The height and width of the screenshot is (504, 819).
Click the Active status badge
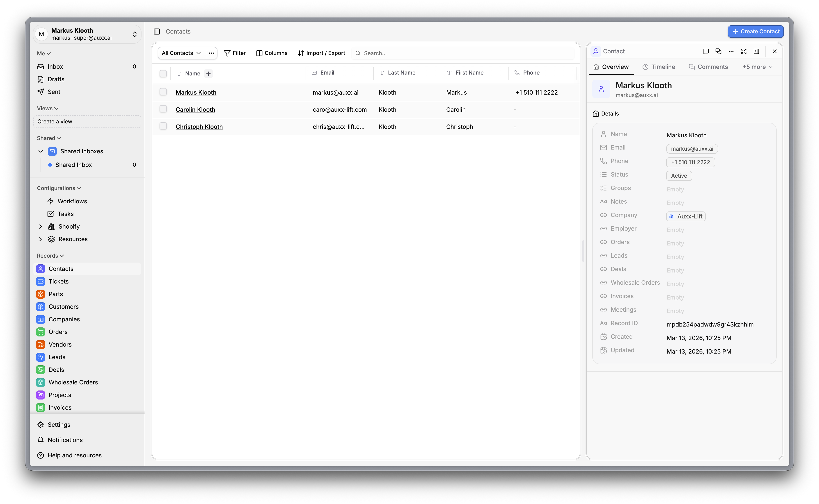click(679, 176)
